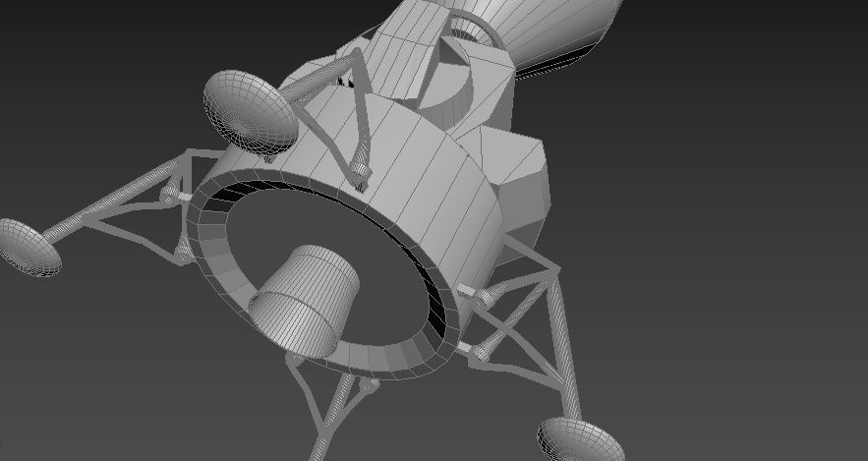Click the round dish antenna on the lander
Viewport: 868px width, 461px height.
coord(251,112)
